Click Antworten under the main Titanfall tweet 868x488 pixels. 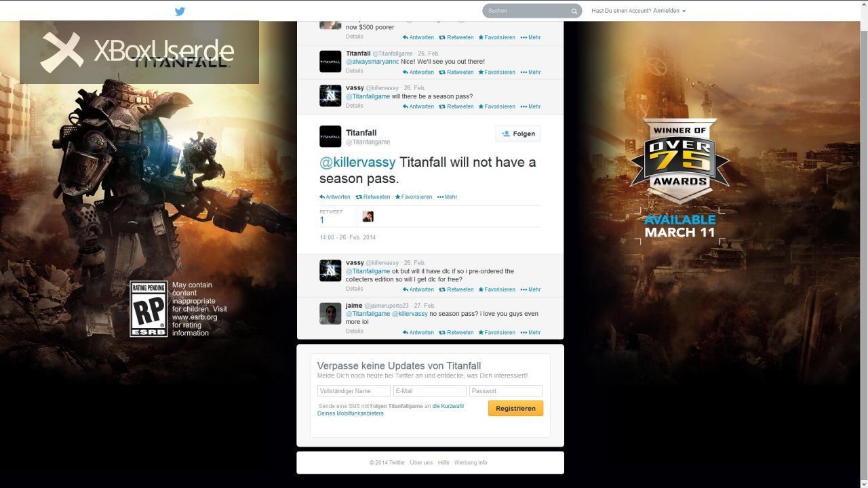pyautogui.click(x=335, y=197)
